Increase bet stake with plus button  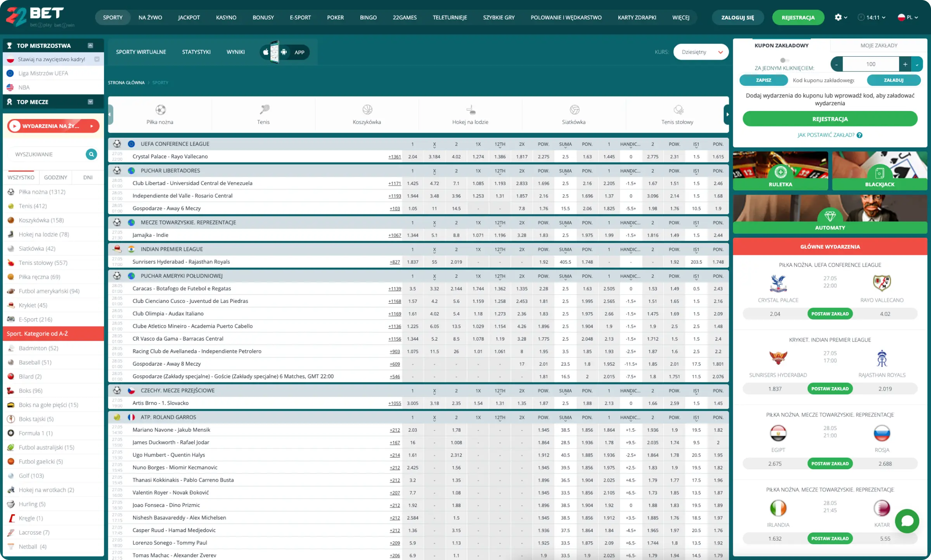pos(905,64)
